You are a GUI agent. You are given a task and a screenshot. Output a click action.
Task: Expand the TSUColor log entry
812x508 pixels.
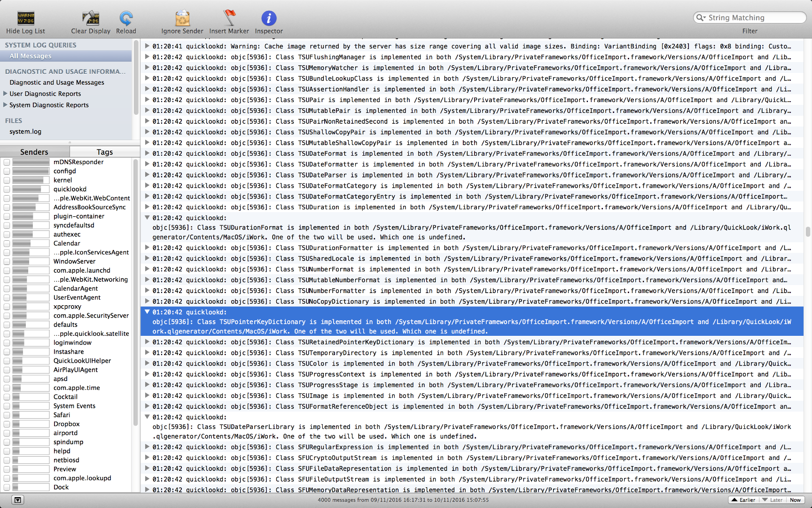147,364
